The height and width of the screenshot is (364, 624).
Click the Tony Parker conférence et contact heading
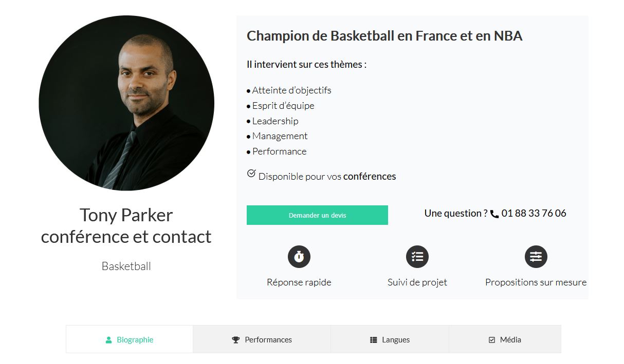[126, 226]
